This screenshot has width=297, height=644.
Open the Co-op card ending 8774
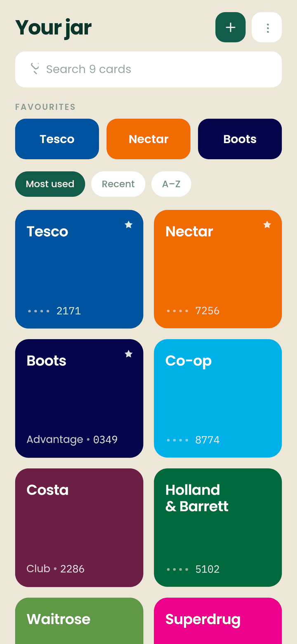[x=218, y=399]
